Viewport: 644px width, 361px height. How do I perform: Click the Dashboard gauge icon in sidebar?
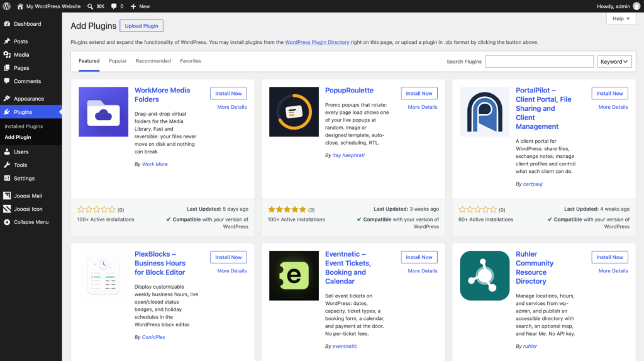(7, 24)
